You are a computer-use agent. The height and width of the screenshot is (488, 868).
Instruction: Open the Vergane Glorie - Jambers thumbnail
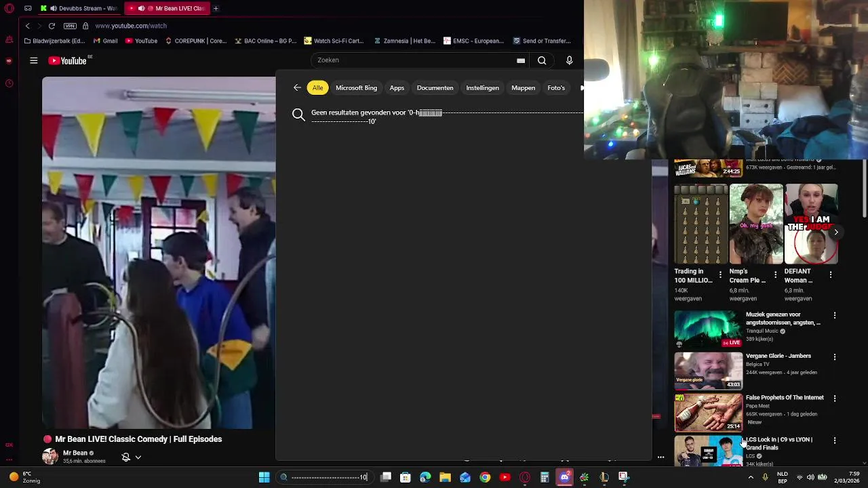(708, 371)
